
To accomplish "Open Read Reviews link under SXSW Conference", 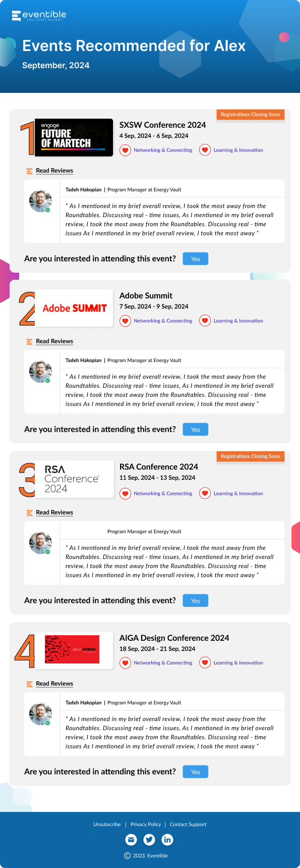I will pos(54,171).
